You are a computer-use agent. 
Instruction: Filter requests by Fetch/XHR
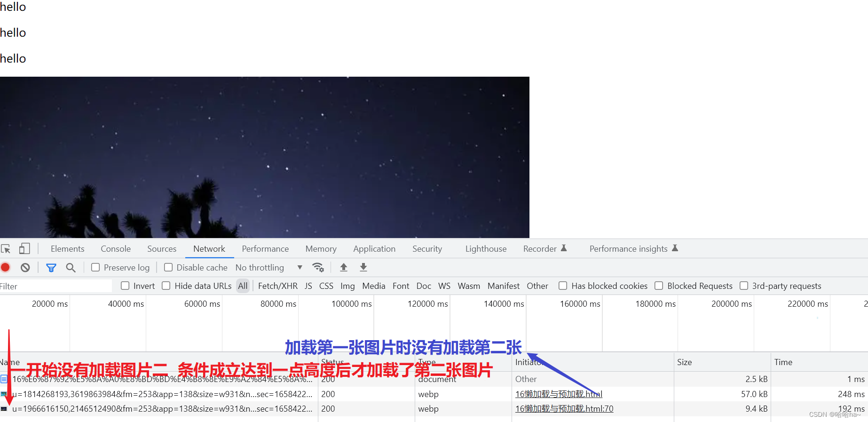278,286
